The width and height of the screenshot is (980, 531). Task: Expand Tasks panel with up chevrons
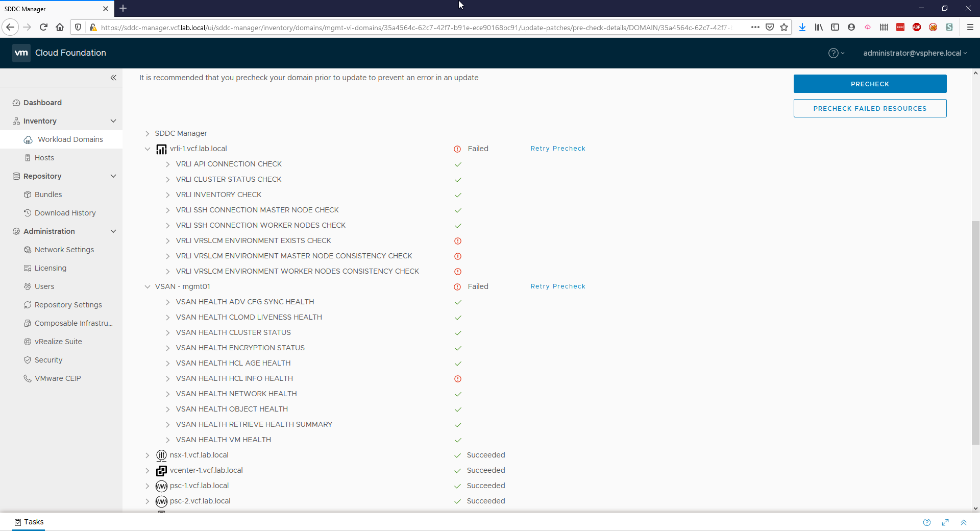tap(964, 522)
